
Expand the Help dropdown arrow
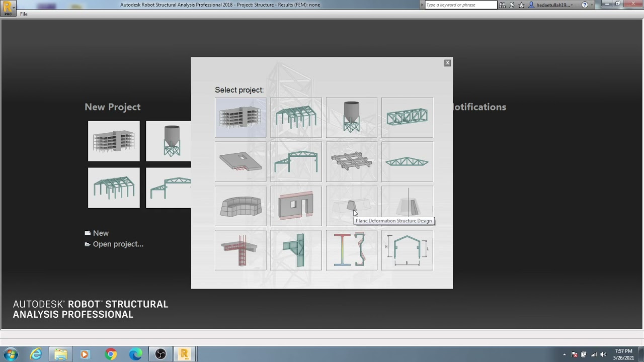[592, 5]
